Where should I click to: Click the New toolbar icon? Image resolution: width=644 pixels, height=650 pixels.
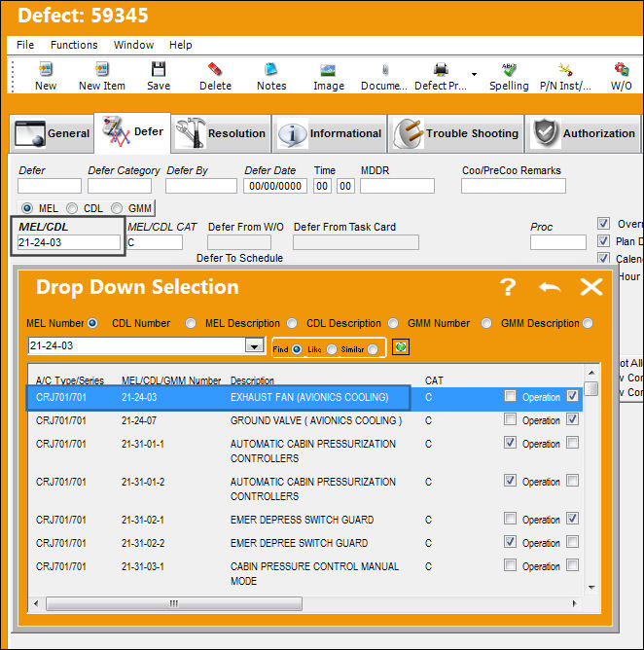[46, 69]
